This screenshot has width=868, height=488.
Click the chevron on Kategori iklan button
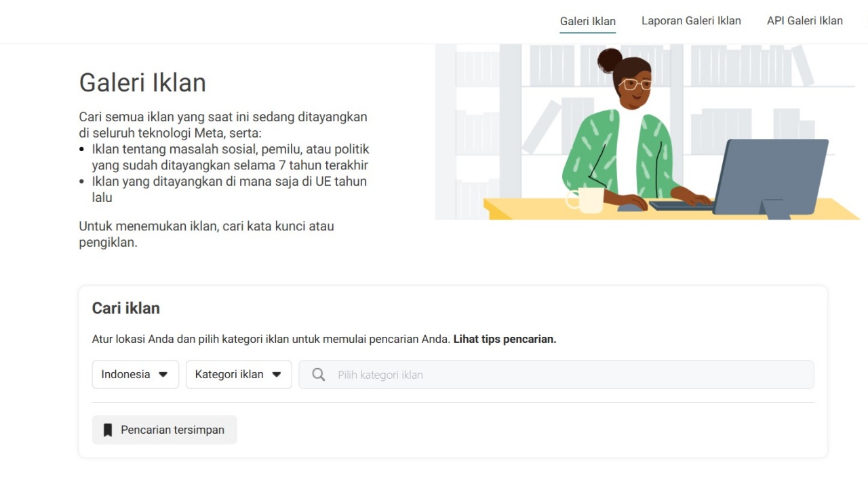pos(277,374)
